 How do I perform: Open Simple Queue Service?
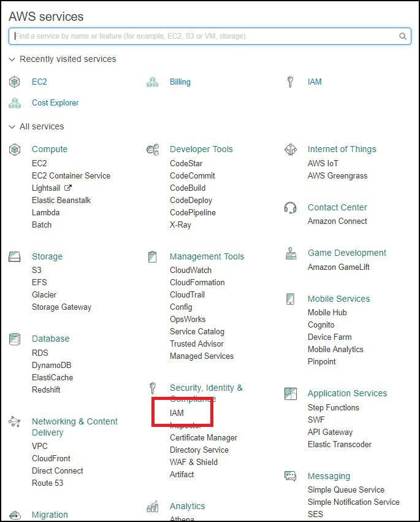[x=346, y=490]
